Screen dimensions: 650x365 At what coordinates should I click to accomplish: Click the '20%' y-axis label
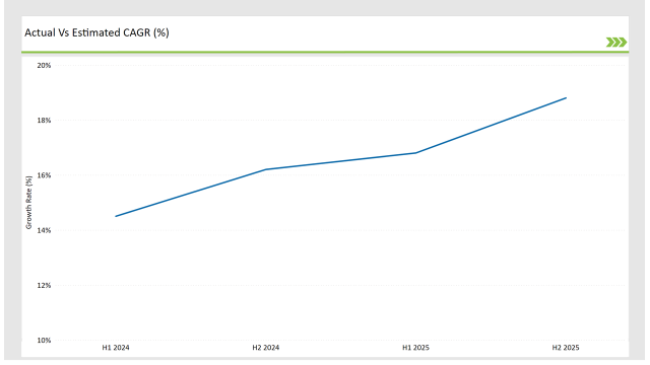[x=44, y=66]
